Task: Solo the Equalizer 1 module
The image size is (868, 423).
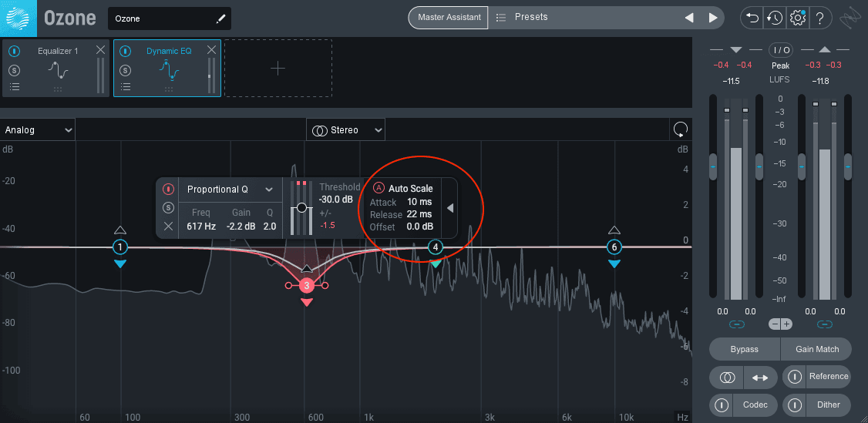Action: [x=15, y=70]
